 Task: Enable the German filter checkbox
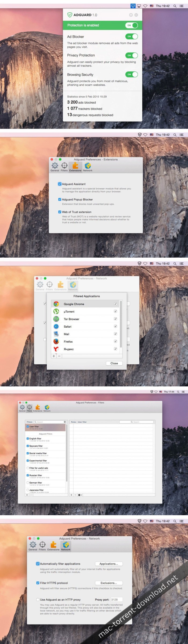click(x=28, y=482)
